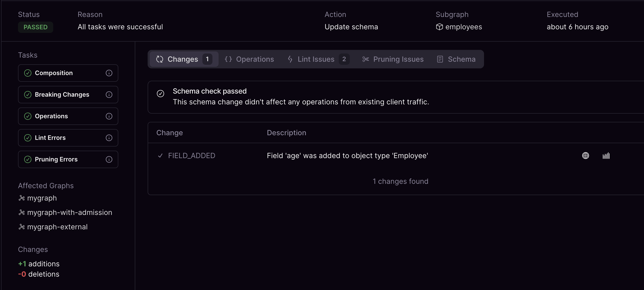Open usage chart icon for the FIELD_ADDED change
644x290 pixels.
[x=606, y=156]
